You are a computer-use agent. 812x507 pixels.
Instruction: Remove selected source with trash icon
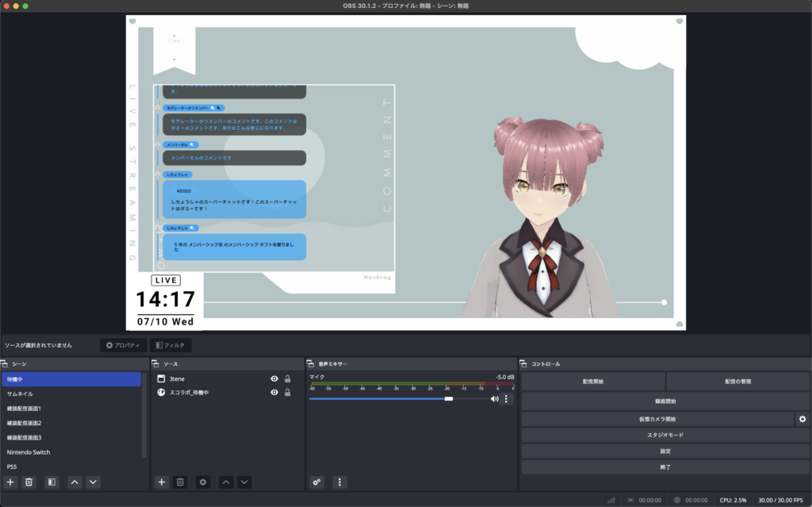pyautogui.click(x=180, y=482)
